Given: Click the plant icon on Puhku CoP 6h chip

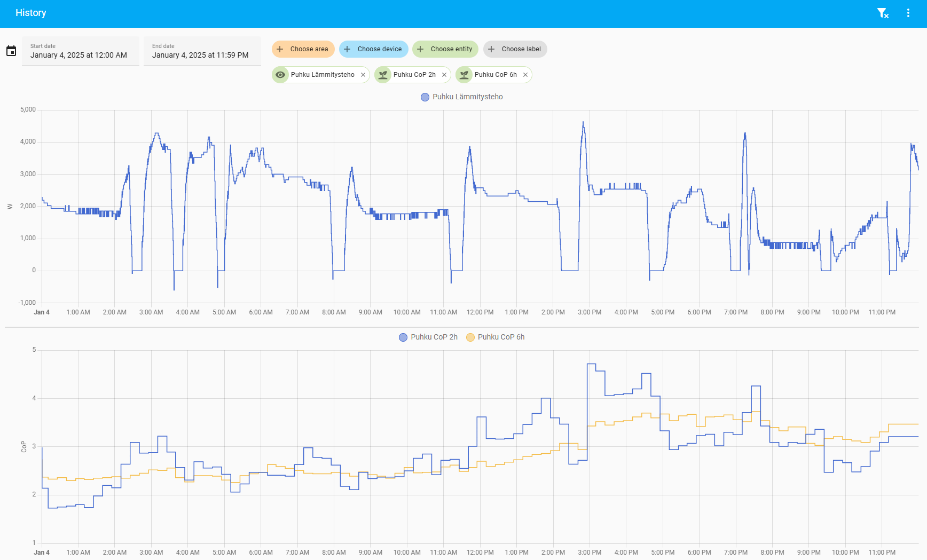Looking at the screenshot, I should (464, 75).
